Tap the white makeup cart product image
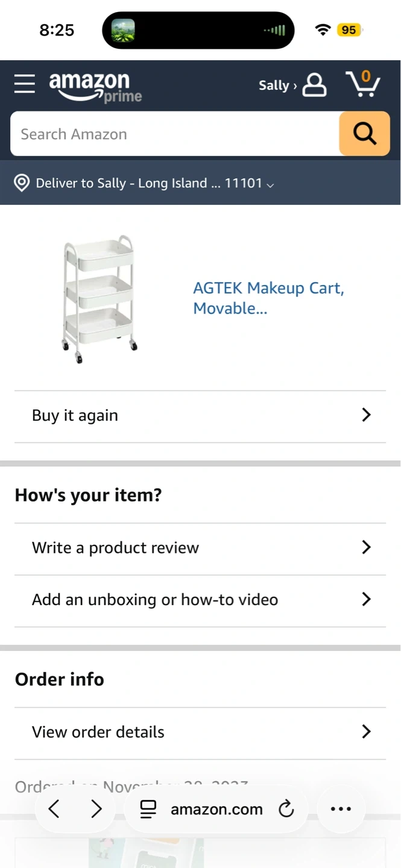This screenshot has width=401, height=868. [x=99, y=299]
